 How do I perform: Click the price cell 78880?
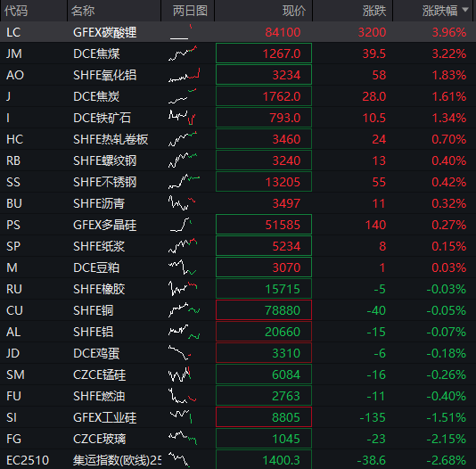(264, 310)
